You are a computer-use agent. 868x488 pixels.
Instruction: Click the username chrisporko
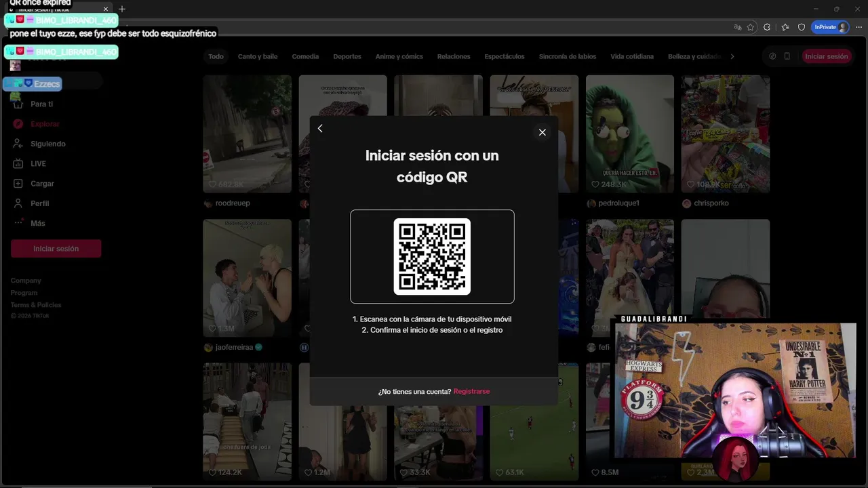(711, 203)
